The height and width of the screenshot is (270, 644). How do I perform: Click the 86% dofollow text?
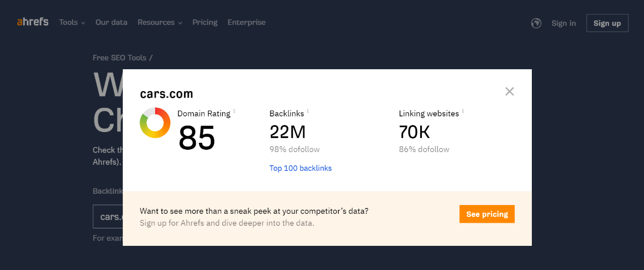point(424,149)
